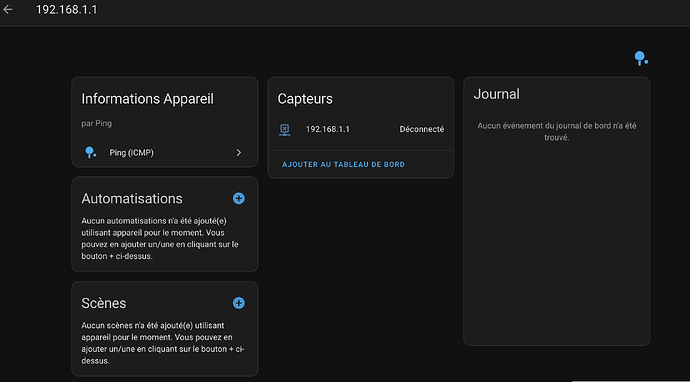690x382 pixels.
Task: Go back using the arrow beside 192.168.1.1
Action: (7, 10)
